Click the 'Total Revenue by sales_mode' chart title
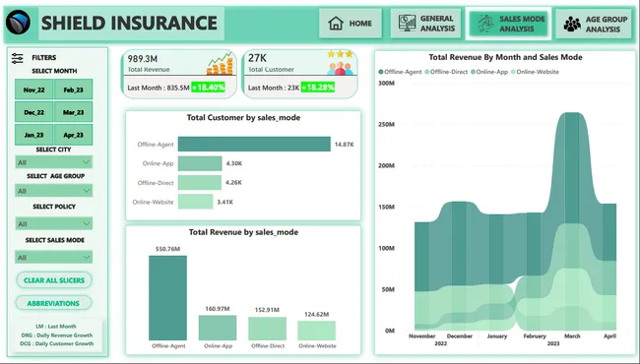Viewport: 640px width, 364px height. point(243,232)
